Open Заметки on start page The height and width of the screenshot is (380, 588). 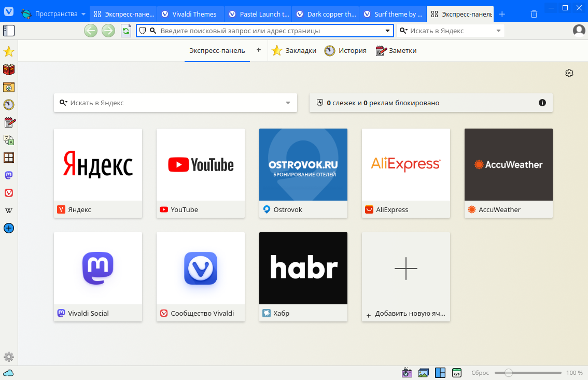pos(396,51)
